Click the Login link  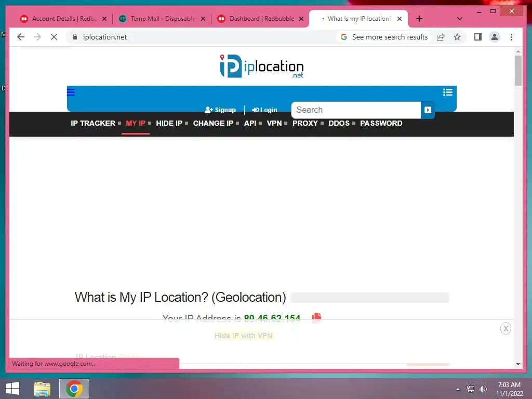(264, 110)
